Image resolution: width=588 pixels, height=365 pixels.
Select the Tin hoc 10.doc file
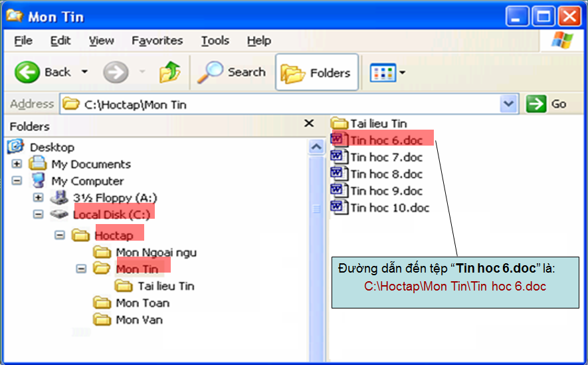[x=389, y=207]
